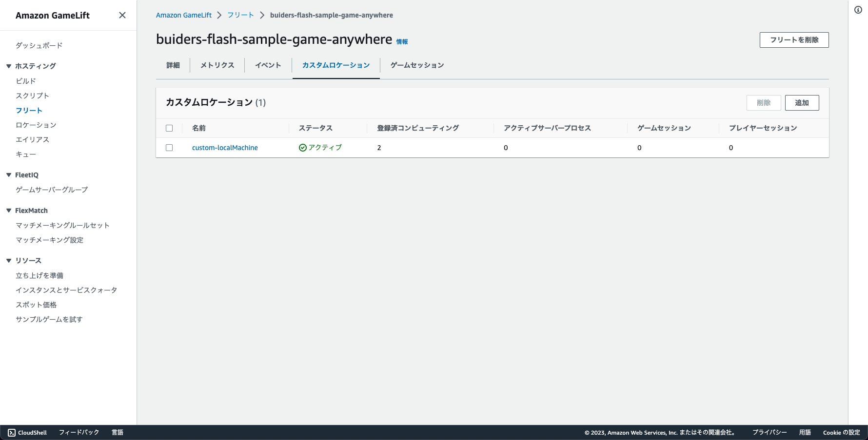Open ビルド in the sidebar
Screen dimensions: 868x440
[x=26, y=81]
